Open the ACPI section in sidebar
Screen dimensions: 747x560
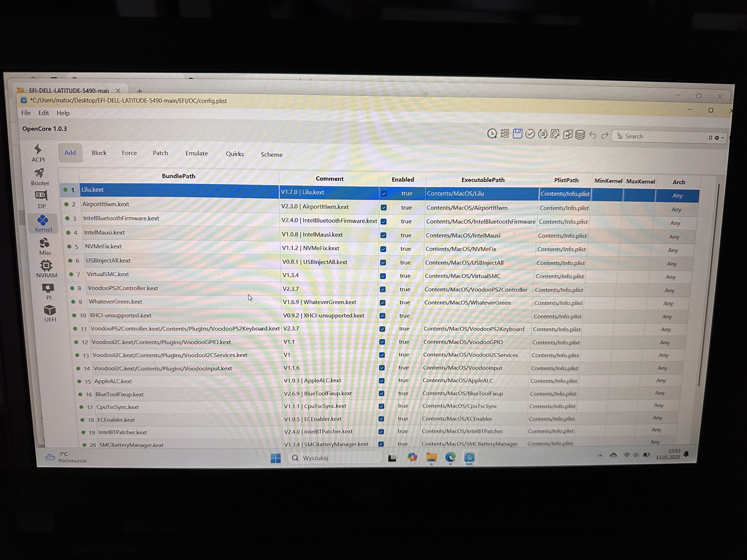click(x=38, y=153)
